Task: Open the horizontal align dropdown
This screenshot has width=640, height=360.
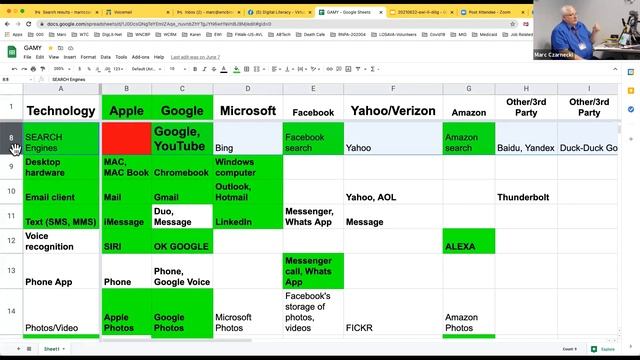Action: 276,69
